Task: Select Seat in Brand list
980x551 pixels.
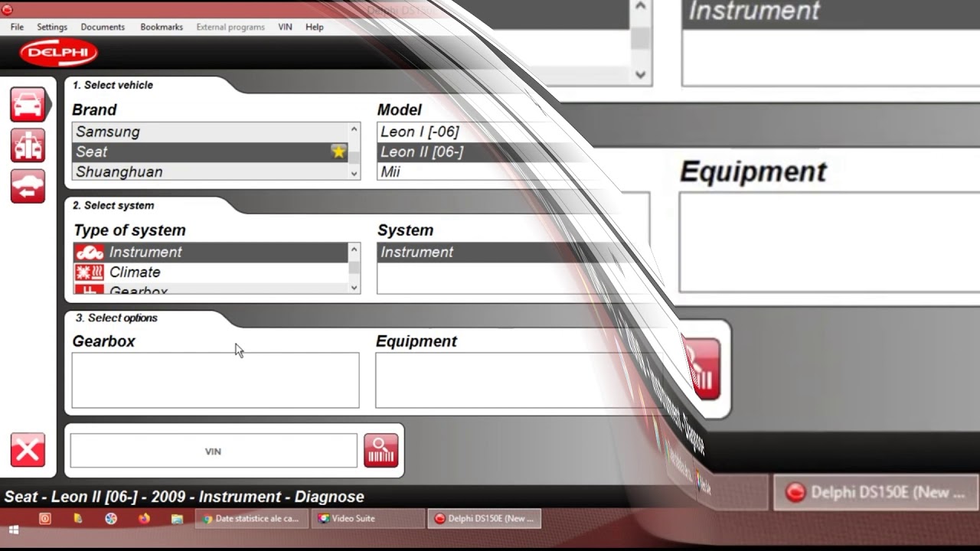Action: [x=210, y=152]
